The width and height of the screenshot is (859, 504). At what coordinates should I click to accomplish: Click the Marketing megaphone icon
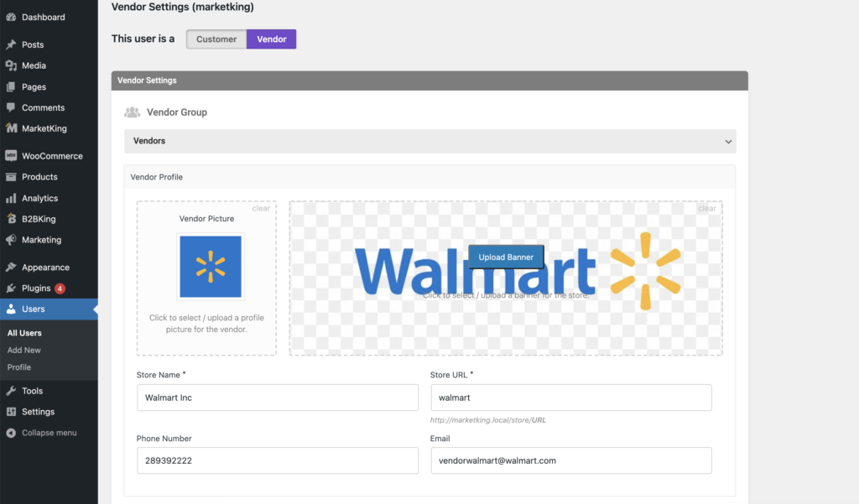(x=11, y=240)
